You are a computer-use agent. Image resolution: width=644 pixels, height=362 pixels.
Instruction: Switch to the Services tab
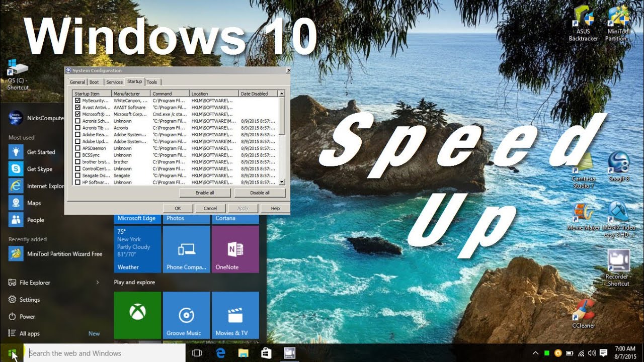pos(114,82)
